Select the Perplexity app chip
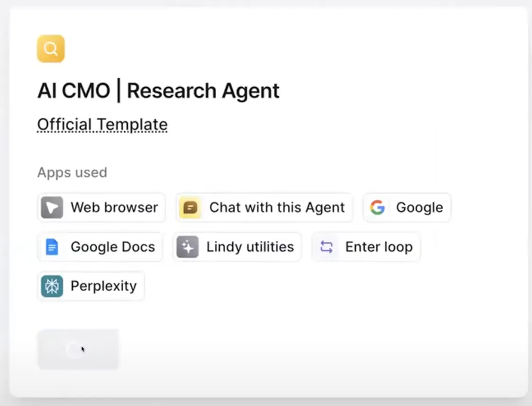The image size is (532, 406). pyautogui.click(x=91, y=286)
